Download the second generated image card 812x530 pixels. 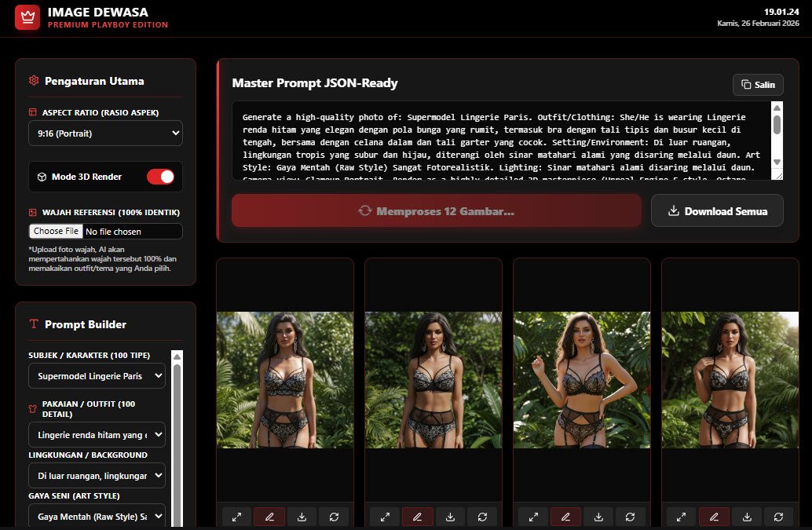click(x=451, y=517)
